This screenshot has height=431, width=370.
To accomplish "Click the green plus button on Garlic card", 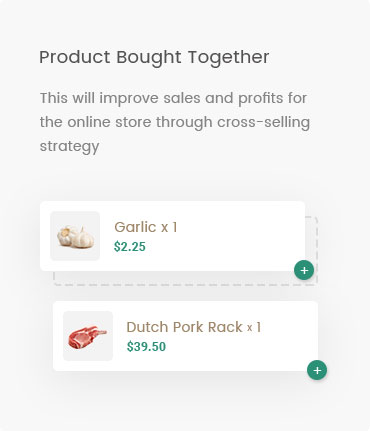I will (304, 270).
